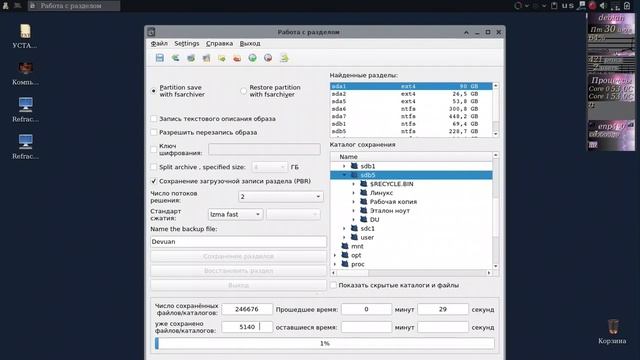Click the fourth gray toolbar icon
Viewport: 640px width, 360px height.
(x=207, y=58)
